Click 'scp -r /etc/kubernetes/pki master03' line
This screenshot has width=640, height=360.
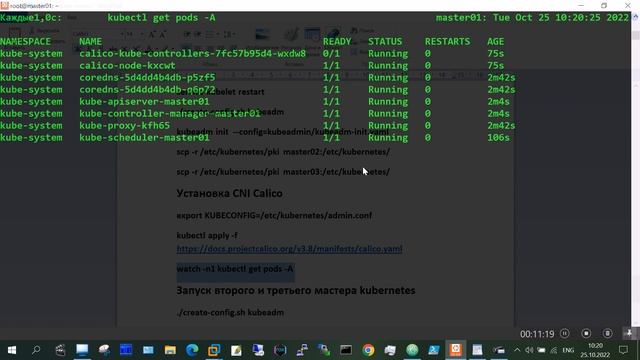point(283,171)
